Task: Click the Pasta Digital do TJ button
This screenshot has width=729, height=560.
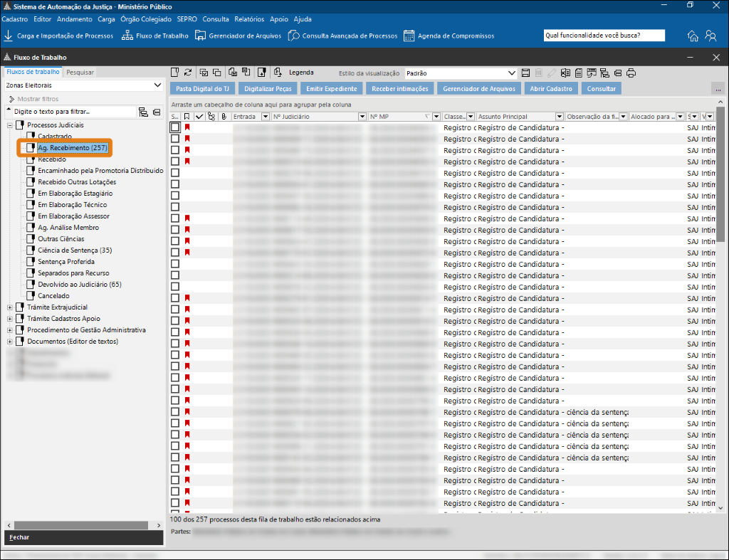Action: click(x=202, y=89)
